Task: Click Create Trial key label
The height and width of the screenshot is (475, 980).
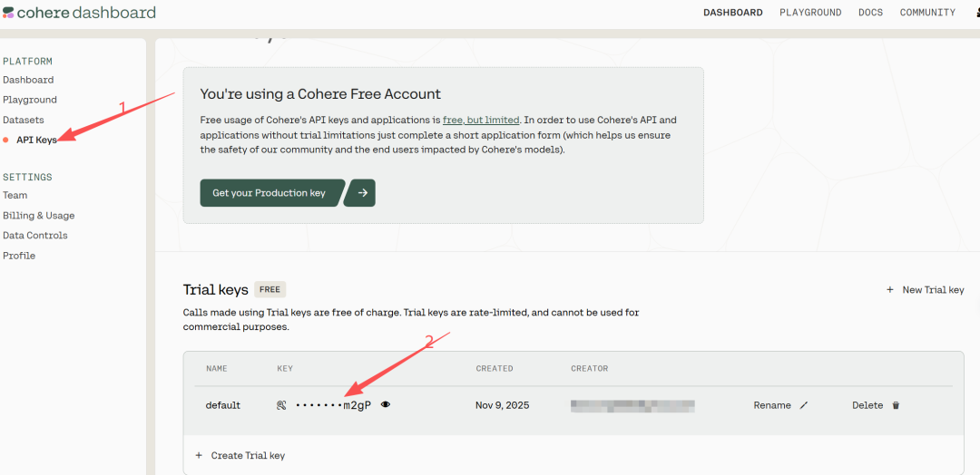Action: [248, 456]
